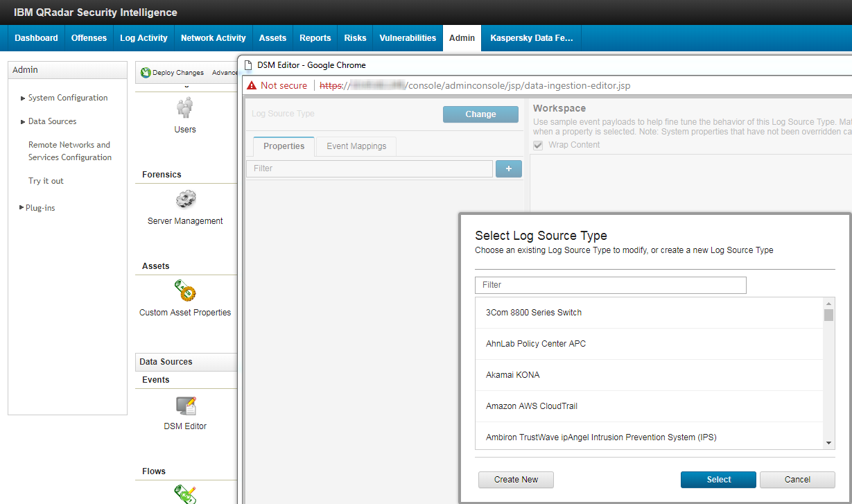Expand System Configuration tree node

(23, 98)
